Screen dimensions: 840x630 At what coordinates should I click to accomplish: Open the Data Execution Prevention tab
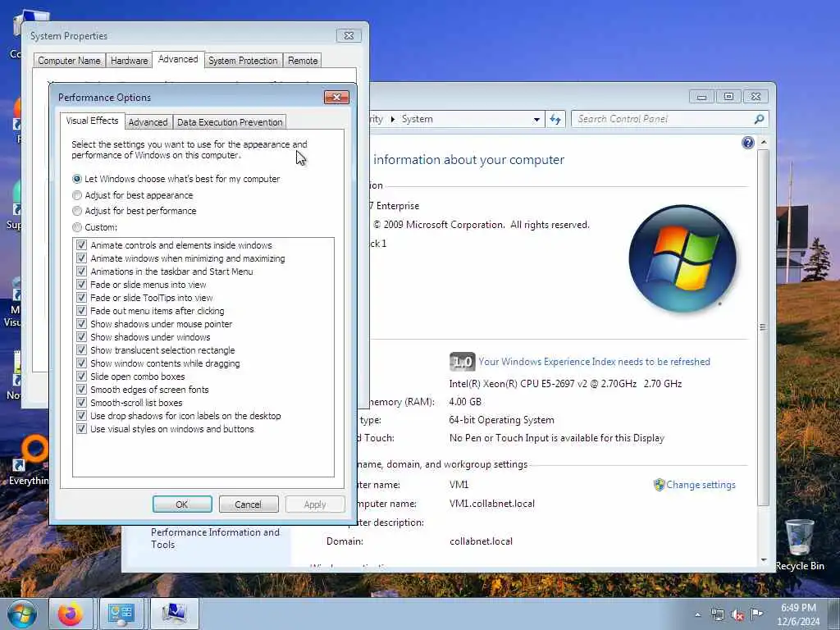[x=230, y=122]
